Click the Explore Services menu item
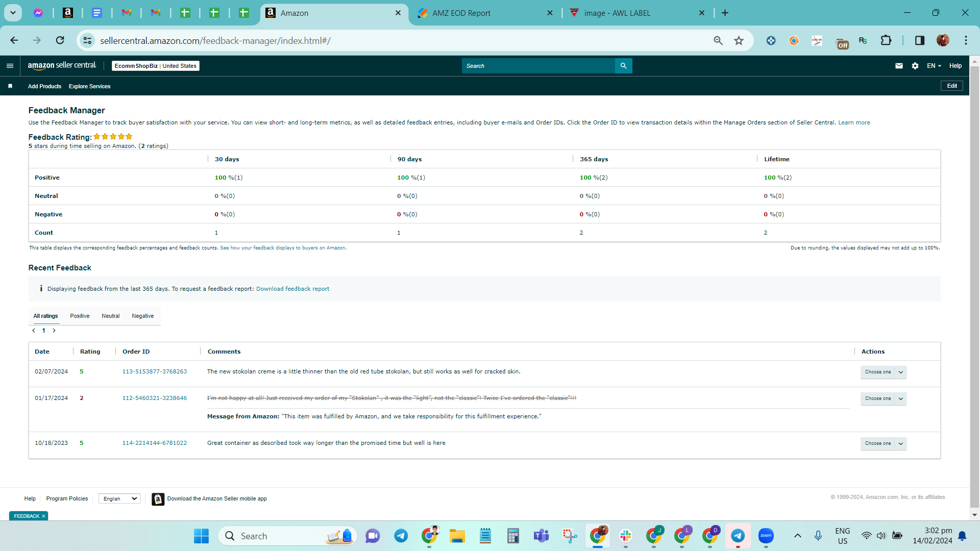 click(89, 86)
